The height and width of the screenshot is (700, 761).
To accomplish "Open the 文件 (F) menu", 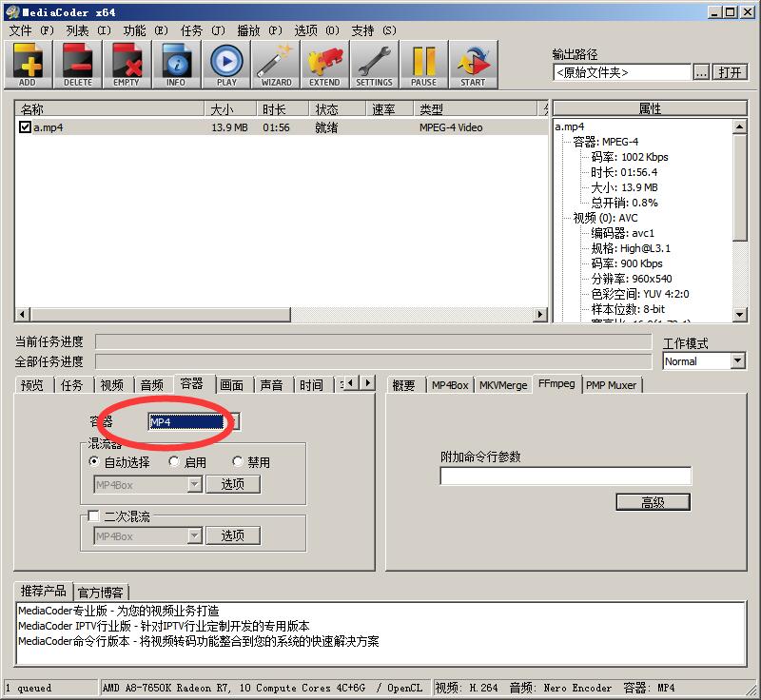I will (x=31, y=30).
